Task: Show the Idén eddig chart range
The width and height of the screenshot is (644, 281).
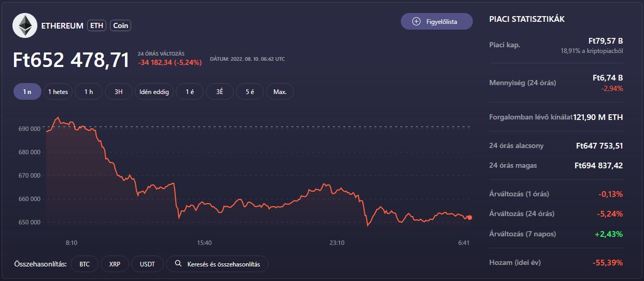Action: pyautogui.click(x=154, y=92)
